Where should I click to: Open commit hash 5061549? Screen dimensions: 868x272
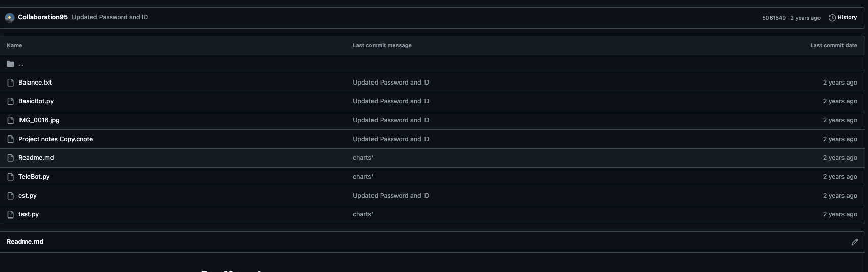click(x=774, y=18)
